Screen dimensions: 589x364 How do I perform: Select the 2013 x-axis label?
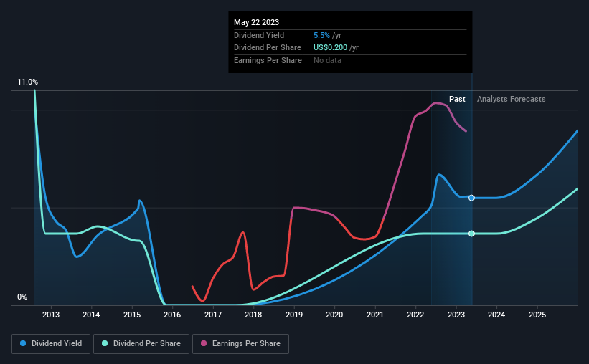pyautogui.click(x=51, y=315)
